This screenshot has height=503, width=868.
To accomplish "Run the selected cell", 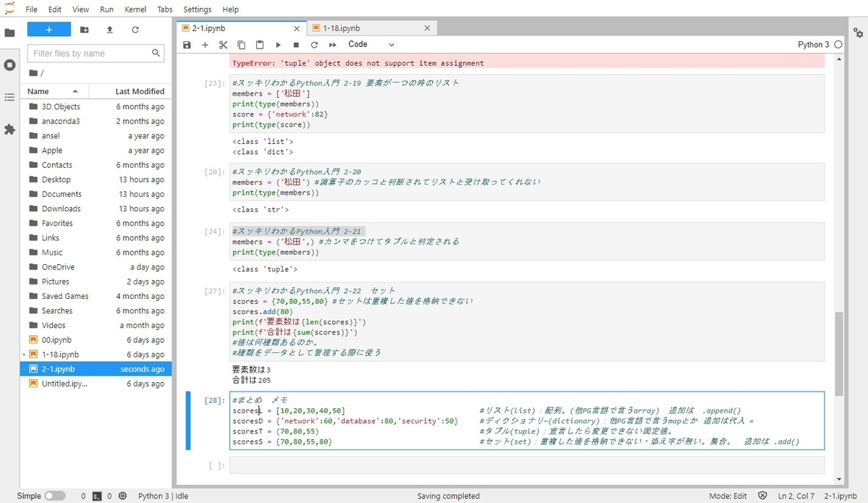I will 278,45.
